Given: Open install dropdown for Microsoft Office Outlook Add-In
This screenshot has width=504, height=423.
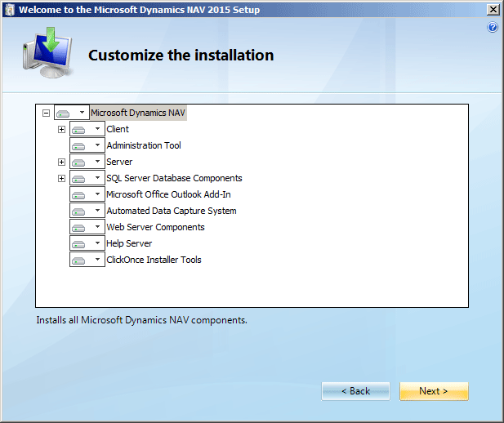Looking at the screenshot, I should (87, 194).
